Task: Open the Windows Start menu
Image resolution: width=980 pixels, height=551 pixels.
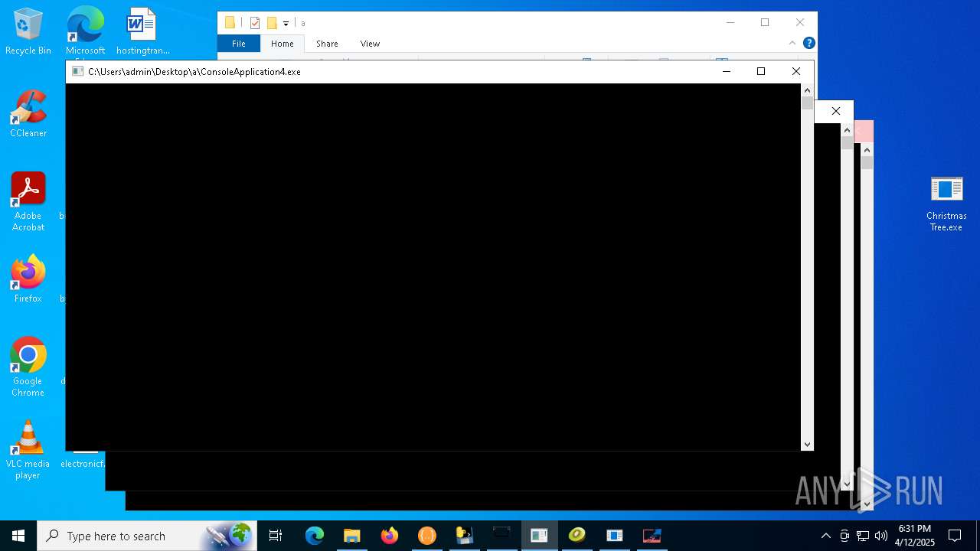Action: coord(18,536)
